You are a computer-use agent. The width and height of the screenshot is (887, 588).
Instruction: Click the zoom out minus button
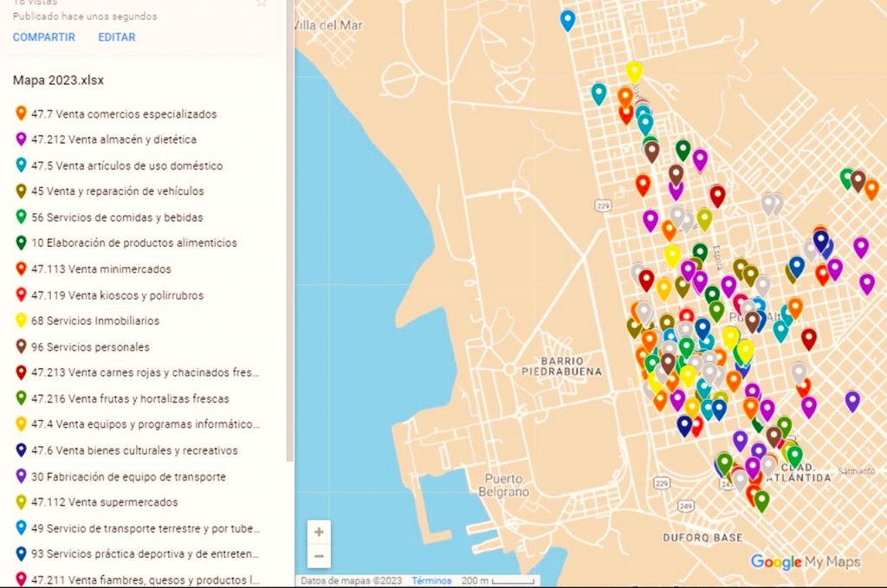(319, 556)
